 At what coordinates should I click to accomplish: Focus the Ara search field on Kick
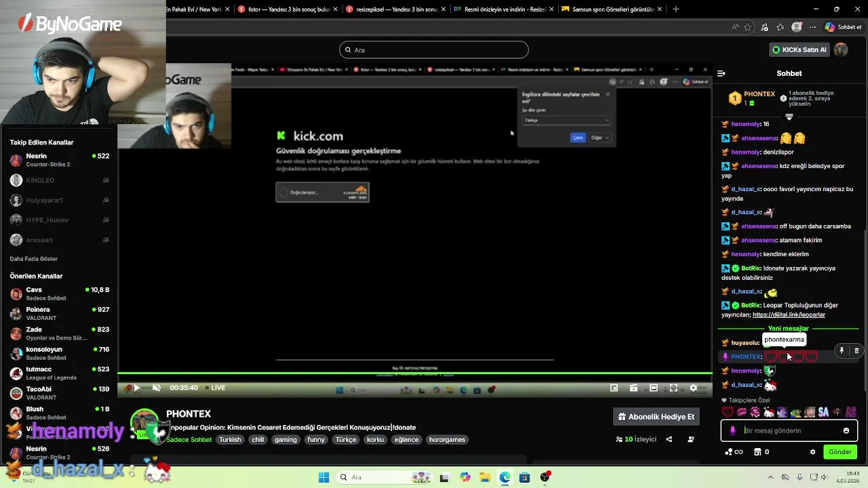point(434,49)
